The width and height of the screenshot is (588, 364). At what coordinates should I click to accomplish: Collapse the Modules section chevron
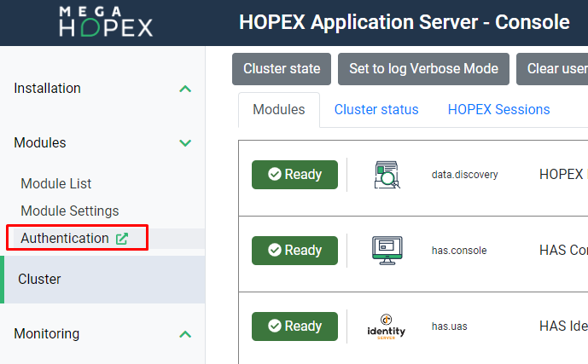pyautogui.click(x=185, y=143)
